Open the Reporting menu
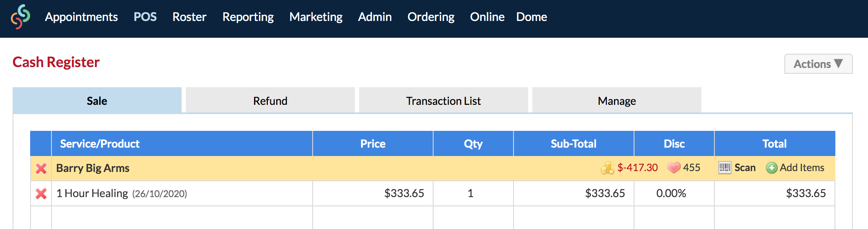The height and width of the screenshot is (229, 868). pyautogui.click(x=248, y=17)
